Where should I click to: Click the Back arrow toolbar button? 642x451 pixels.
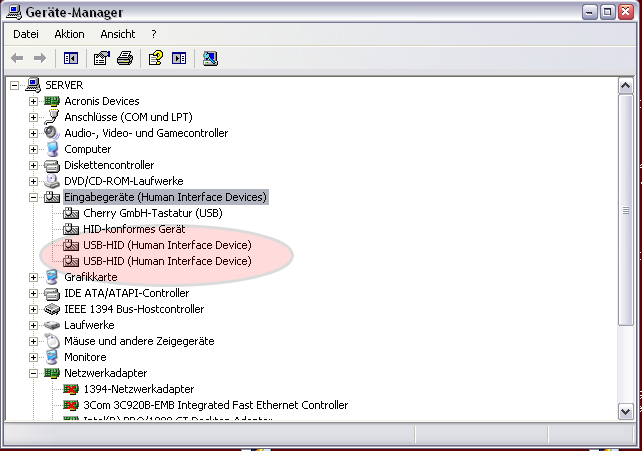17,58
